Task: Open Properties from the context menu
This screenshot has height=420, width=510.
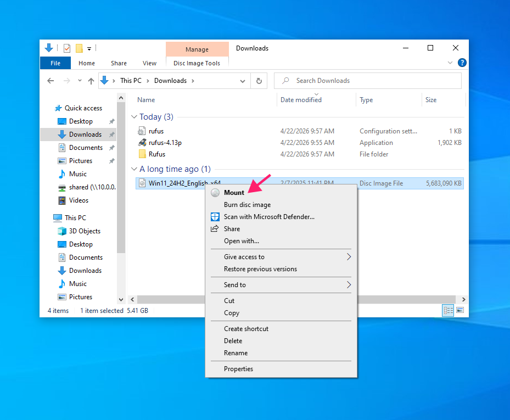Action: coord(281,369)
